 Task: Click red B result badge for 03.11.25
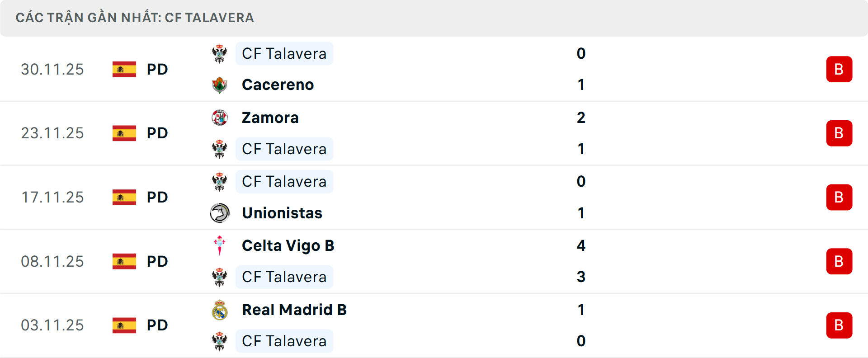pos(839,325)
